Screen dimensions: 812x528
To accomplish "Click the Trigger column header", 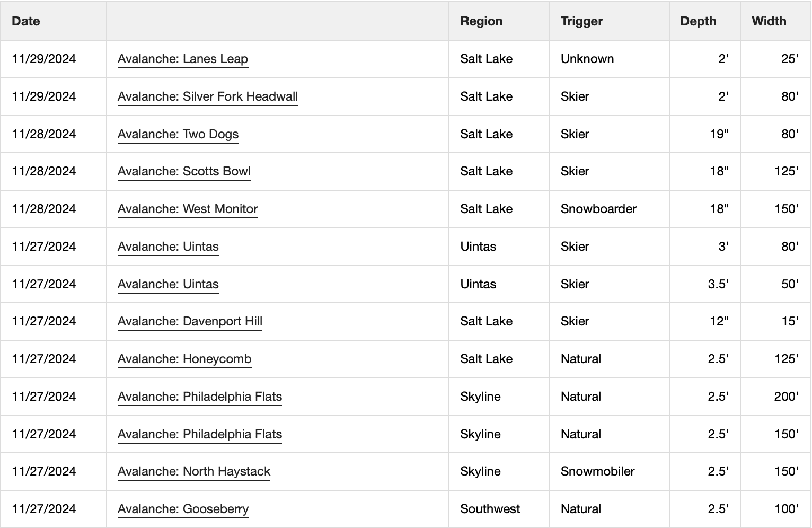I will [582, 21].
